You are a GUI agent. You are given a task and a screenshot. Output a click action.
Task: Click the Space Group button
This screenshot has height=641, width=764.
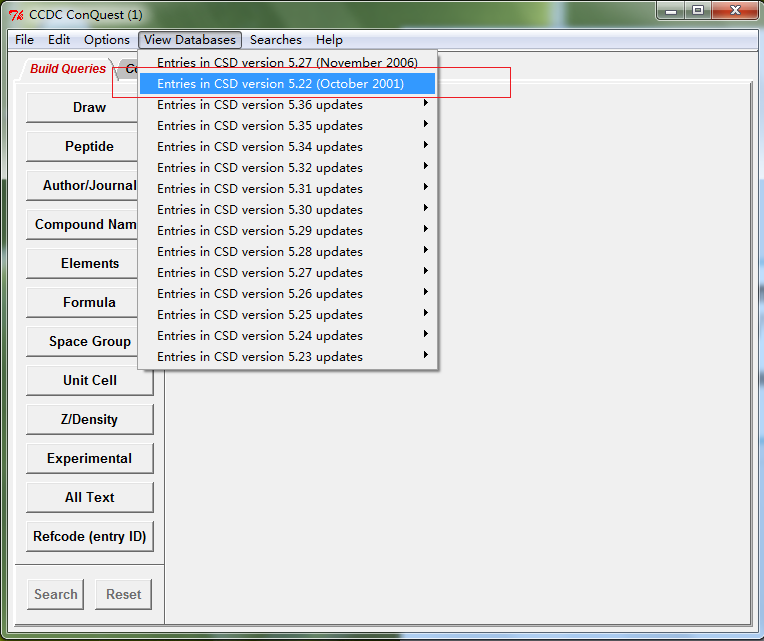click(82, 341)
